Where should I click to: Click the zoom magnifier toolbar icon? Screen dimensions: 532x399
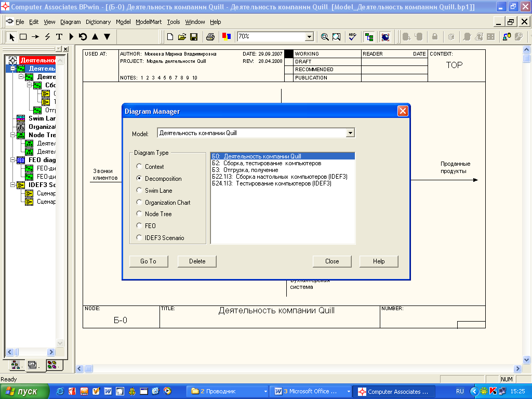(x=325, y=37)
